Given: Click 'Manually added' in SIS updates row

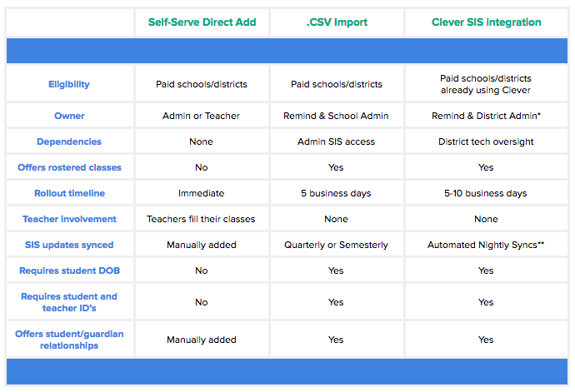Looking at the screenshot, I should pos(202,245).
